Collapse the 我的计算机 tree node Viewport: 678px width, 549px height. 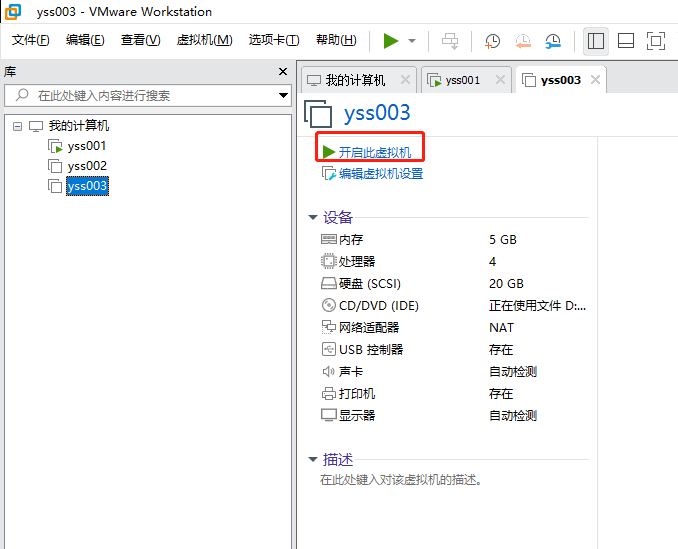17,126
